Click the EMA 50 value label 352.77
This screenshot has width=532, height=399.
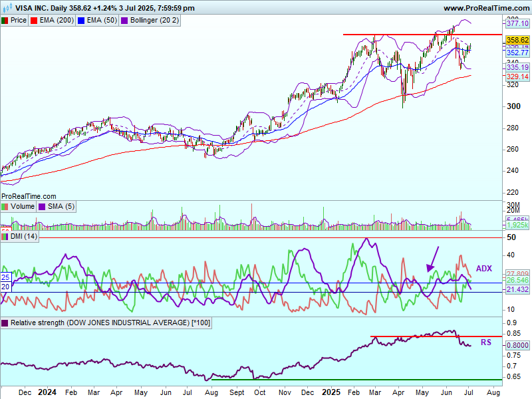517,53
